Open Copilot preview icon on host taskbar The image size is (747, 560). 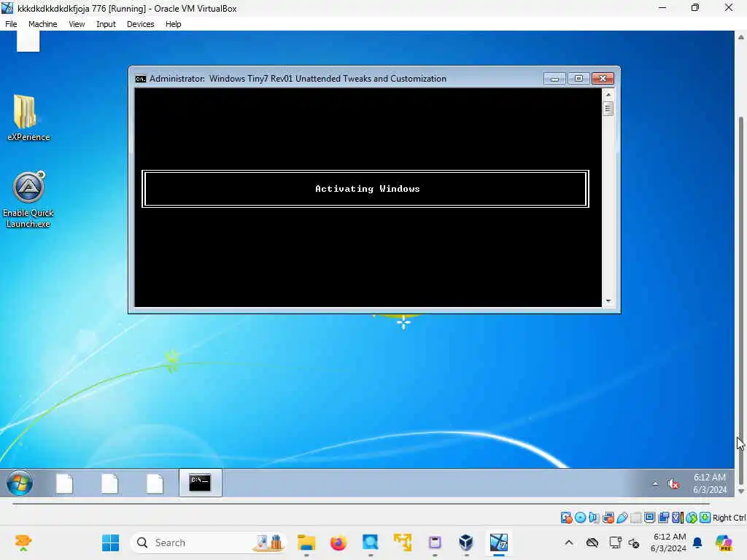click(724, 542)
